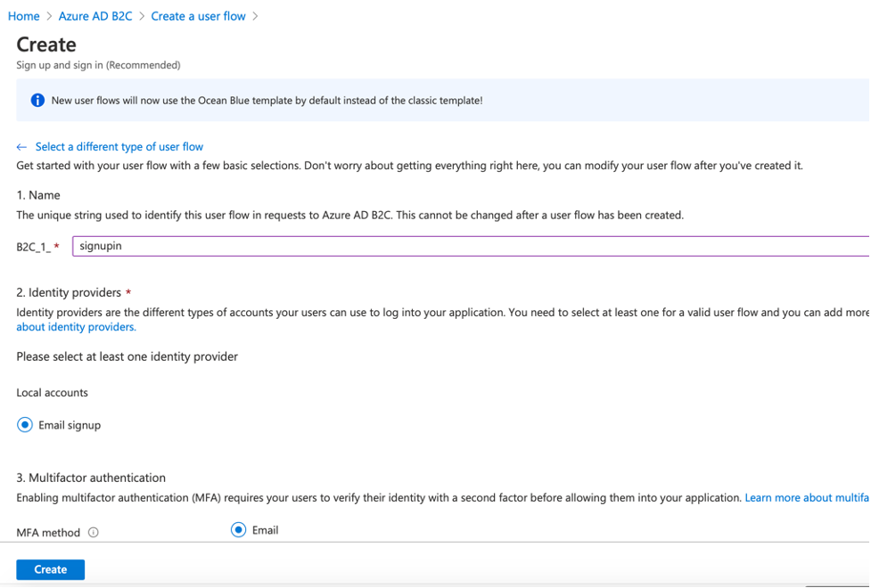Viewport: 871px width, 588px height.
Task: Open the Learn more about multifactor link
Action: pyautogui.click(x=807, y=498)
